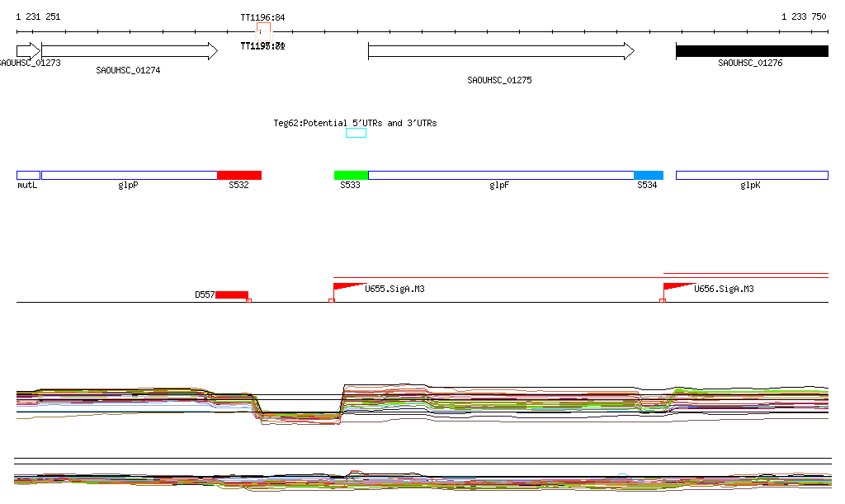Click the small red square under U655 flag

click(332, 300)
